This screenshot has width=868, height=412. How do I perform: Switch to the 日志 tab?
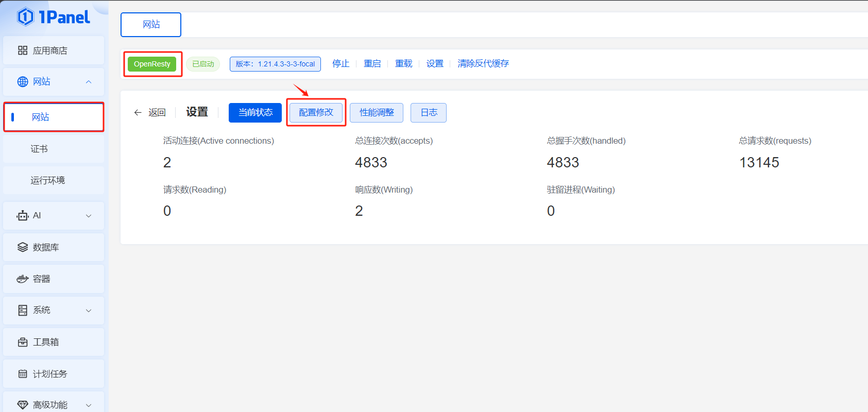(429, 113)
